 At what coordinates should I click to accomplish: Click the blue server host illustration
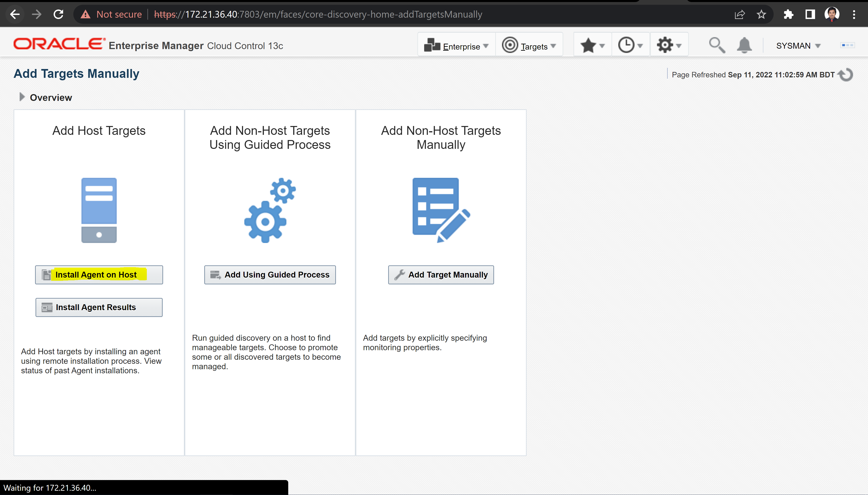pyautogui.click(x=99, y=210)
